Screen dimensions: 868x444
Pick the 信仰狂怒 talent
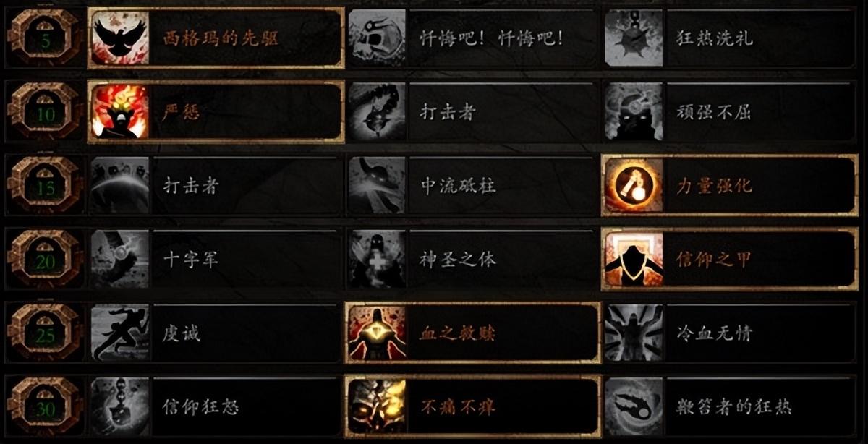click(216, 406)
